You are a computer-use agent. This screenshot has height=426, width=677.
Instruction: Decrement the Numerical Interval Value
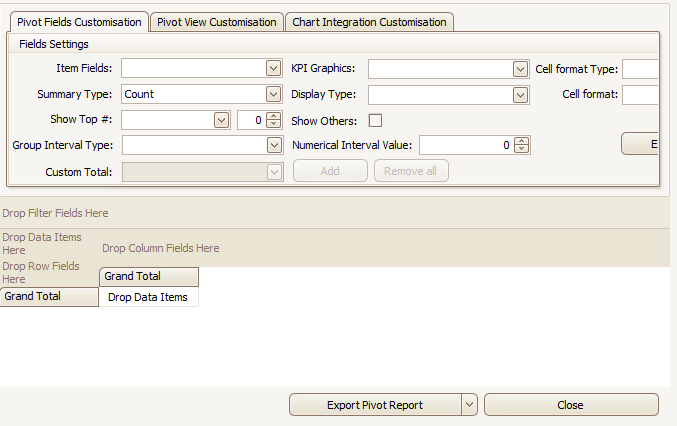coord(521,149)
